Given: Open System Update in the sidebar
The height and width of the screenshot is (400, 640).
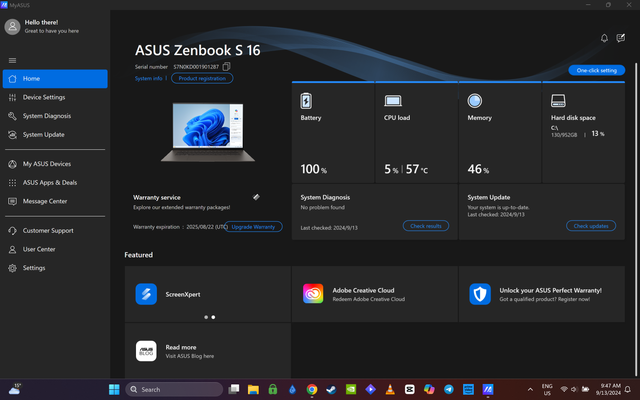Looking at the screenshot, I should (x=55, y=135).
